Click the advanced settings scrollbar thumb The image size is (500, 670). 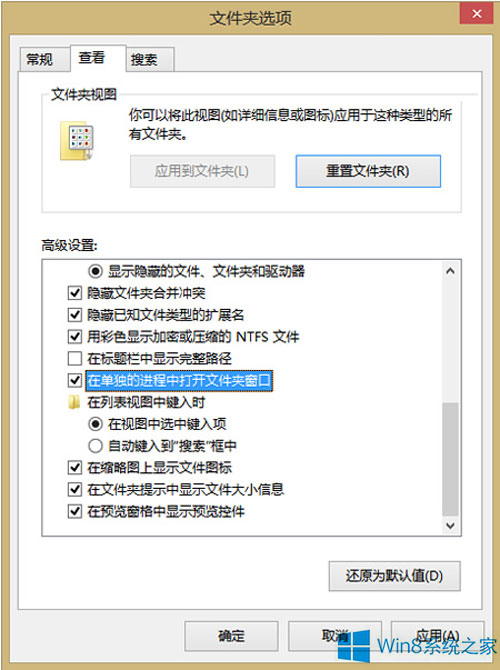[x=450, y=459]
